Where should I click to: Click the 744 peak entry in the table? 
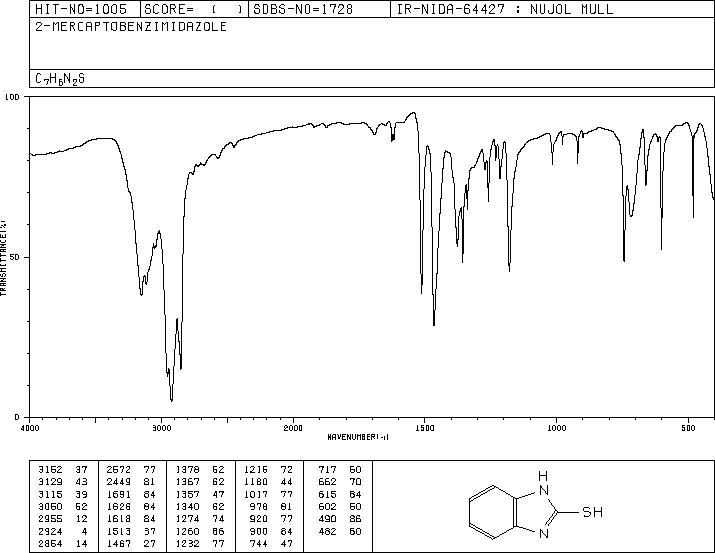tap(259, 543)
